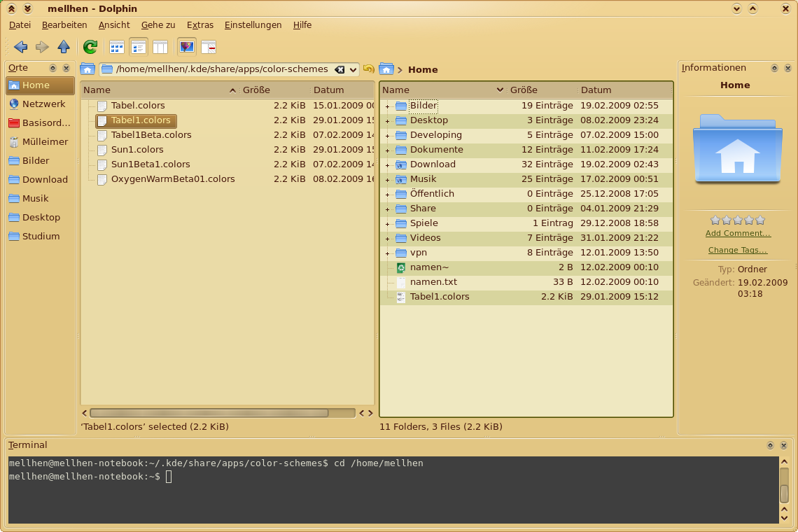Set rating to one star
This screenshot has height=532, width=798.
[x=715, y=220]
